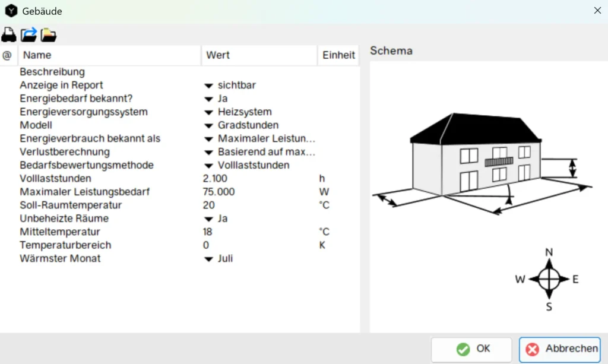Viewport: 608px width, 364px height.
Task: Close the Gebäude dialog window
Action: click(x=597, y=11)
